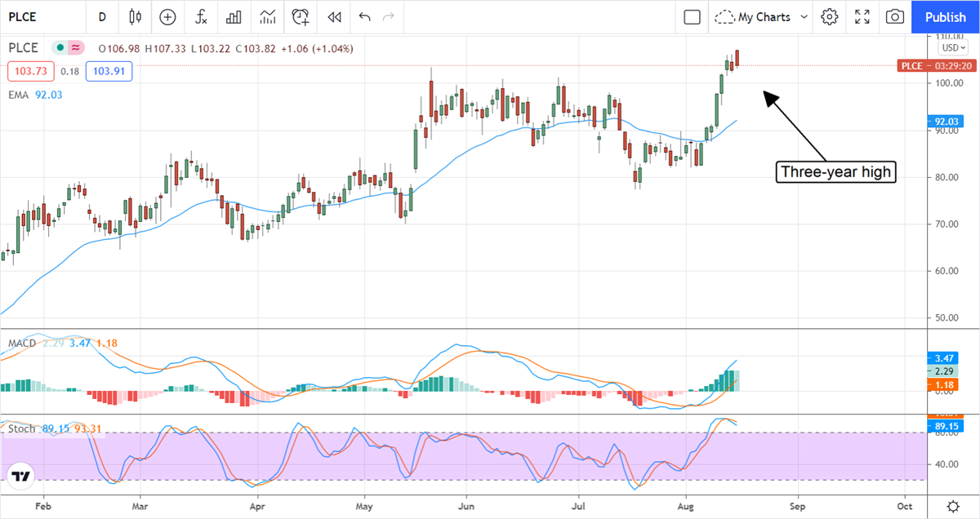Open the fx Indicators menu
The height and width of the screenshot is (519, 980).
(201, 16)
